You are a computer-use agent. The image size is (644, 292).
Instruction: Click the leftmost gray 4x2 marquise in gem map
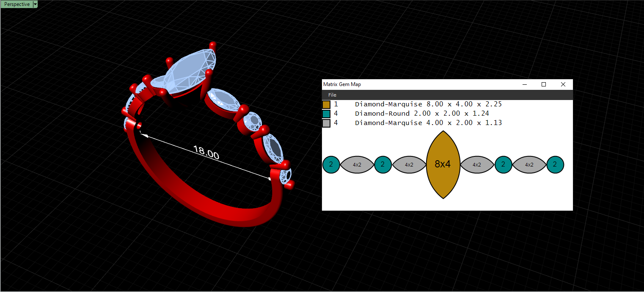pos(357,165)
